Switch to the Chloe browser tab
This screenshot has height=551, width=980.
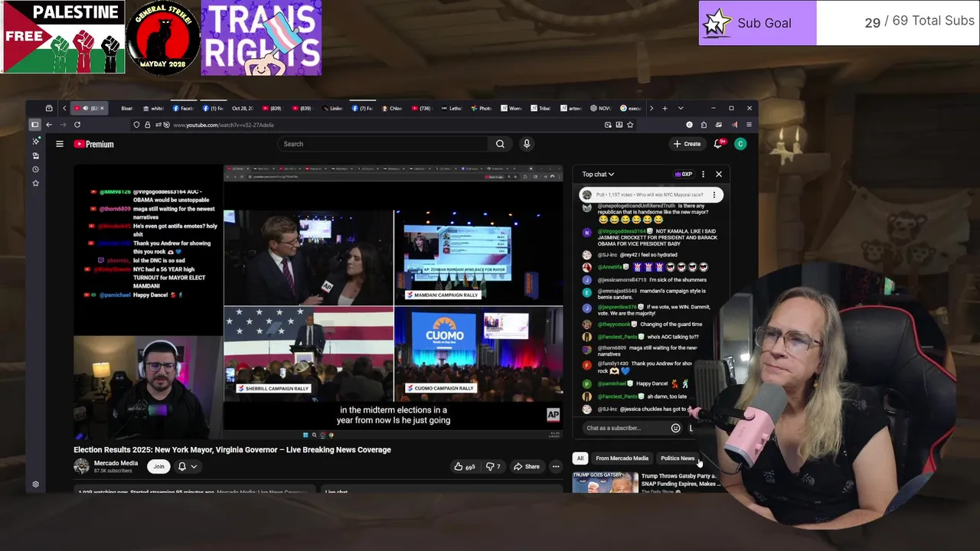pos(392,109)
